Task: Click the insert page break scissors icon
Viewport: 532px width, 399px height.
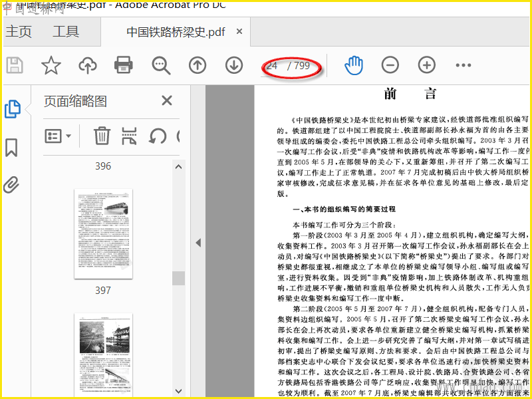Action: [130, 136]
